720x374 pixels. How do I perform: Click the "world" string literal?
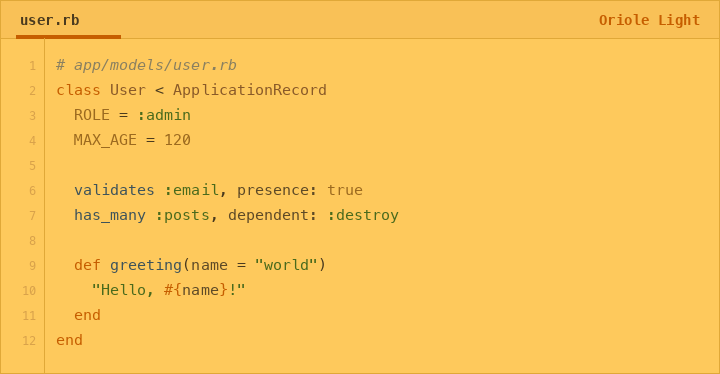[286, 265]
